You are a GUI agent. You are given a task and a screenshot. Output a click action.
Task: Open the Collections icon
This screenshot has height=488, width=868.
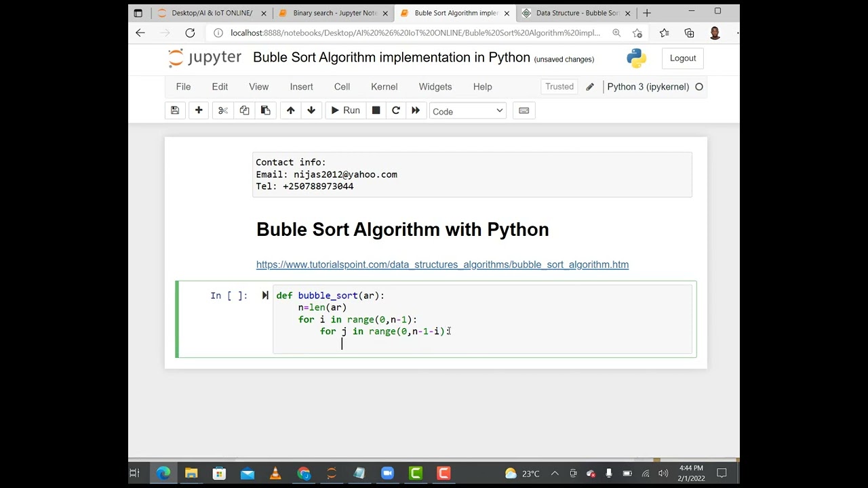[689, 33]
